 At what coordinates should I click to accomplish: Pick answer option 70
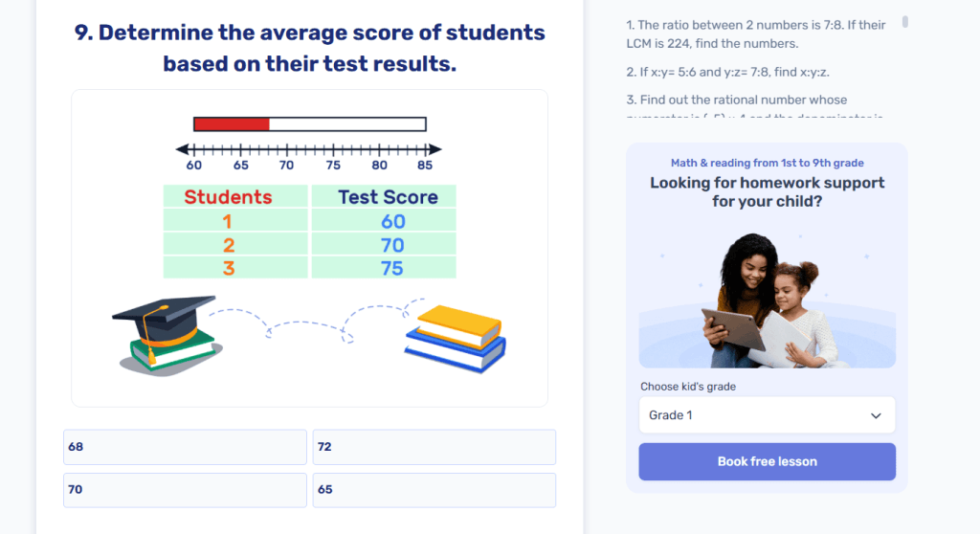(185, 490)
